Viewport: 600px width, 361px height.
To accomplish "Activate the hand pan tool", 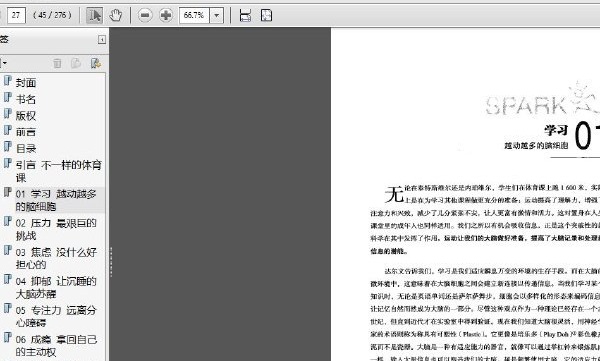I will pyautogui.click(x=116, y=15).
